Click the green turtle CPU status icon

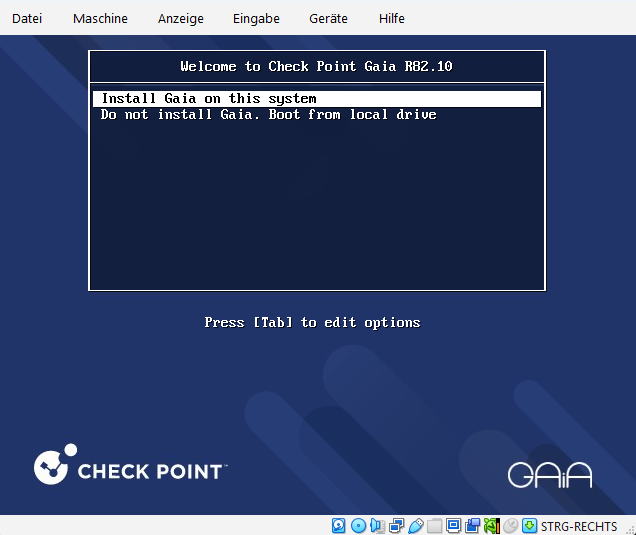tap(492, 526)
